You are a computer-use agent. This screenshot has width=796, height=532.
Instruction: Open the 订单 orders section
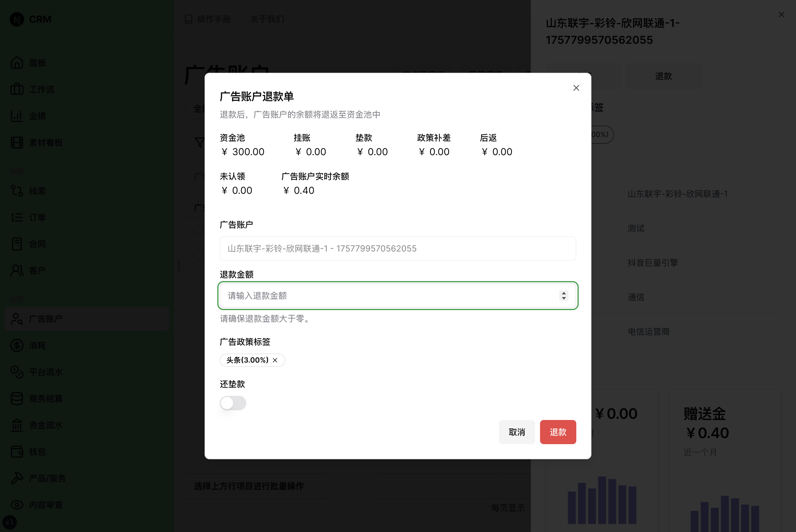(x=37, y=217)
